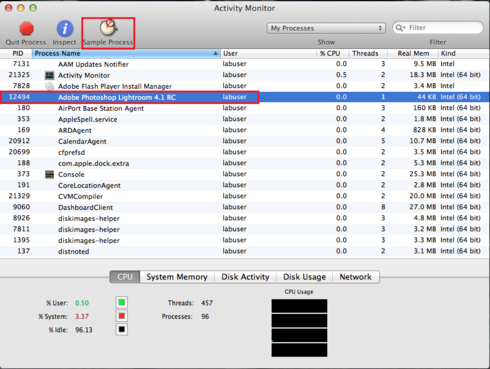The width and height of the screenshot is (490, 369).
Task: Open the Disk Usage tab
Action: click(304, 277)
